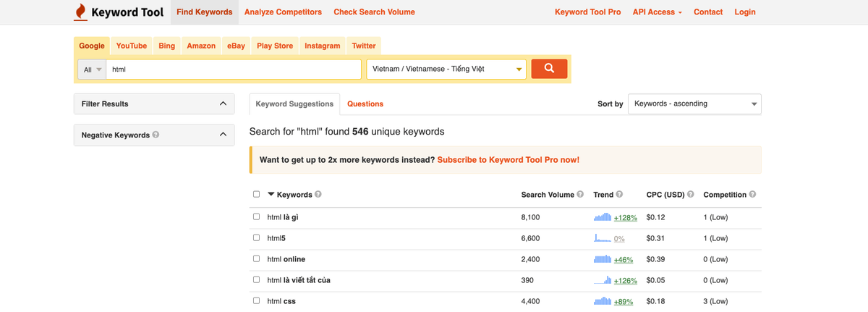Select the html online row checkbox

(256, 258)
